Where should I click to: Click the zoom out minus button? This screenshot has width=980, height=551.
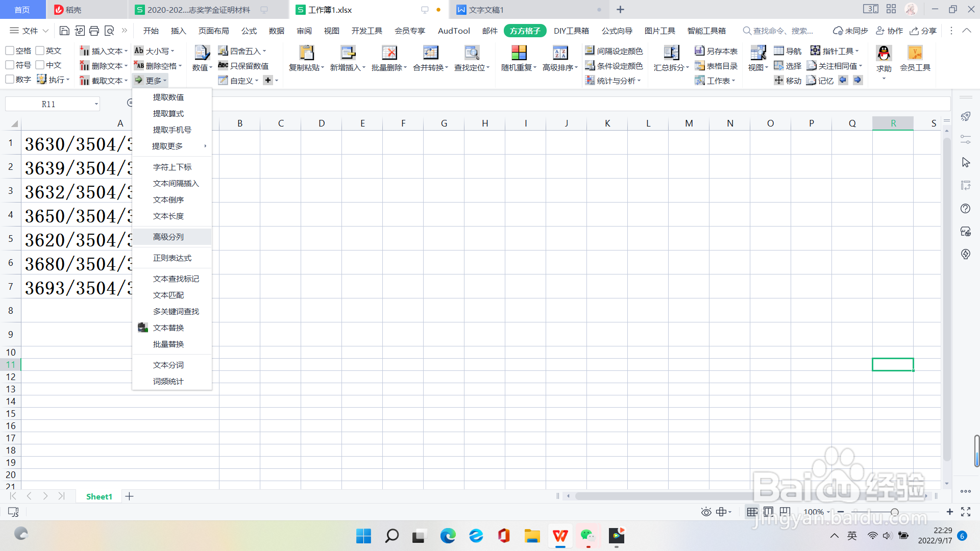[x=841, y=512]
